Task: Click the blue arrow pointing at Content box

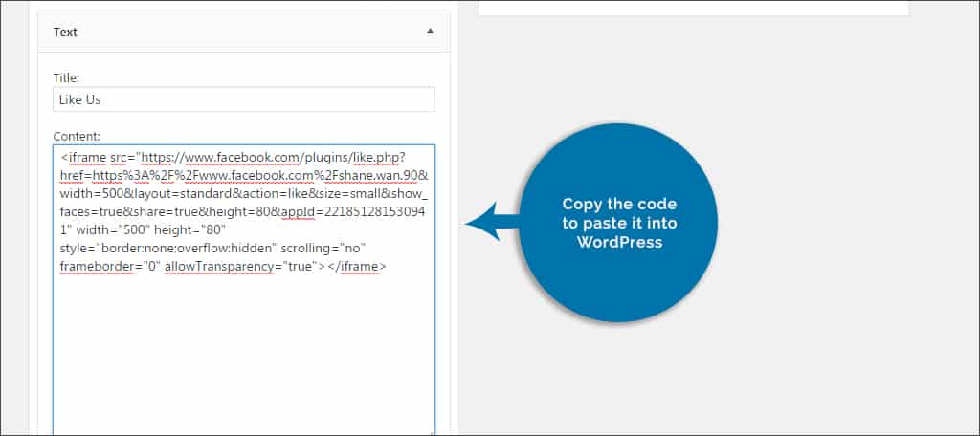Action: click(488, 224)
